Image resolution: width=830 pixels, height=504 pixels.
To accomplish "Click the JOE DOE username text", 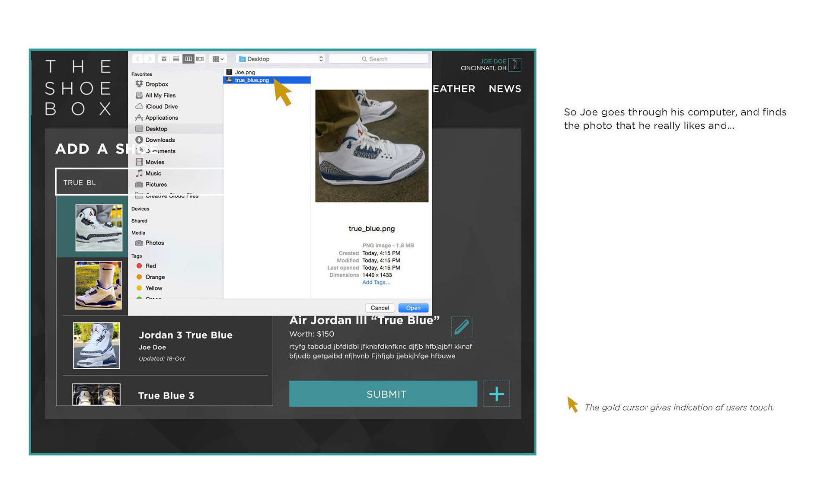I will (x=493, y=61).
